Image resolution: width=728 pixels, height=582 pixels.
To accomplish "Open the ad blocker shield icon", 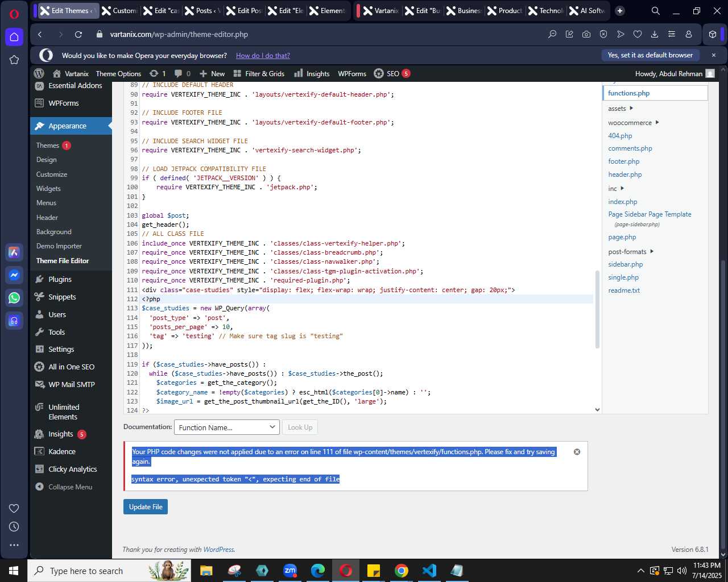I will (x=603, y=35).
